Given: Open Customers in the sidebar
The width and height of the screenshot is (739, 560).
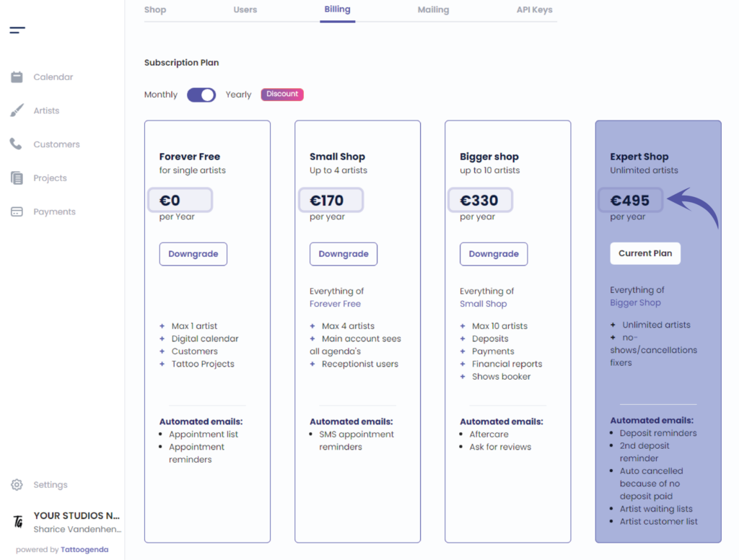Looking at the screenshot, I should point(56,144).
